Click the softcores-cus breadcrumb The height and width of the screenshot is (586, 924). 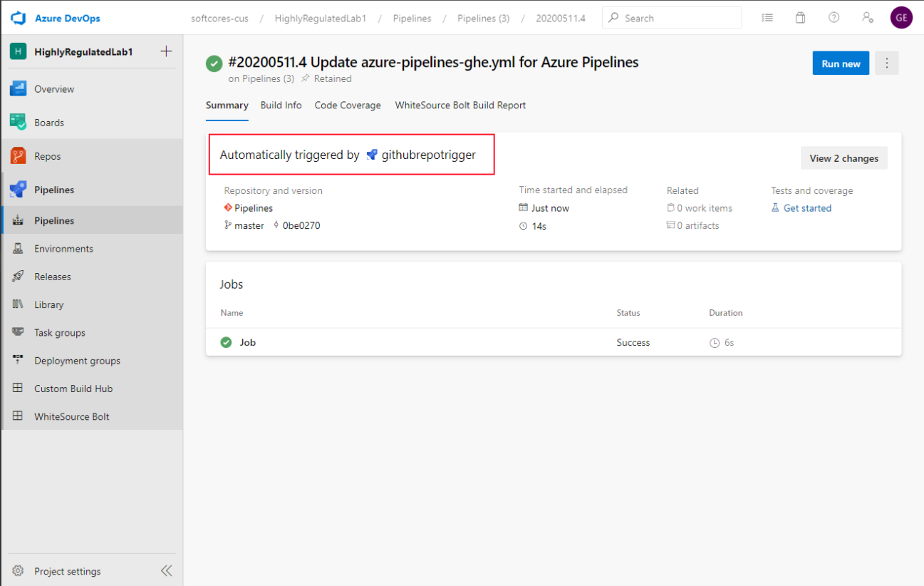pos(219,18)
